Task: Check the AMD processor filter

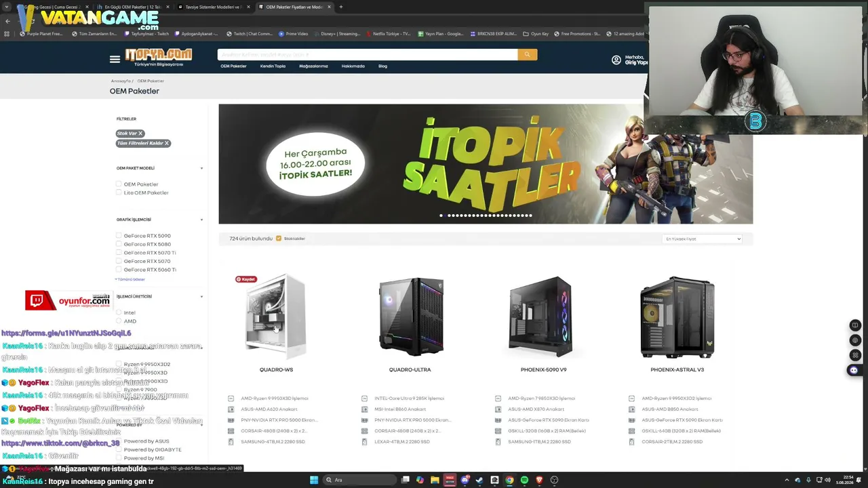Action: click(119, 321)
